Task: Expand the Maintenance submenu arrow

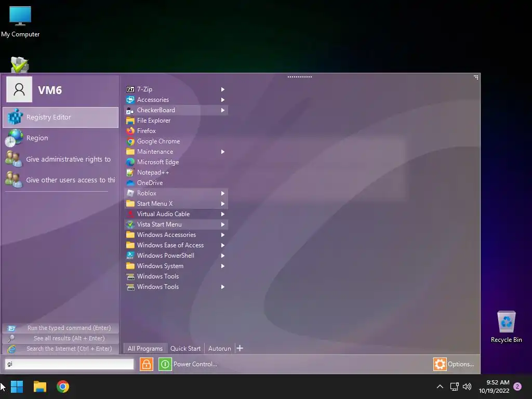Action: (223, 152)
